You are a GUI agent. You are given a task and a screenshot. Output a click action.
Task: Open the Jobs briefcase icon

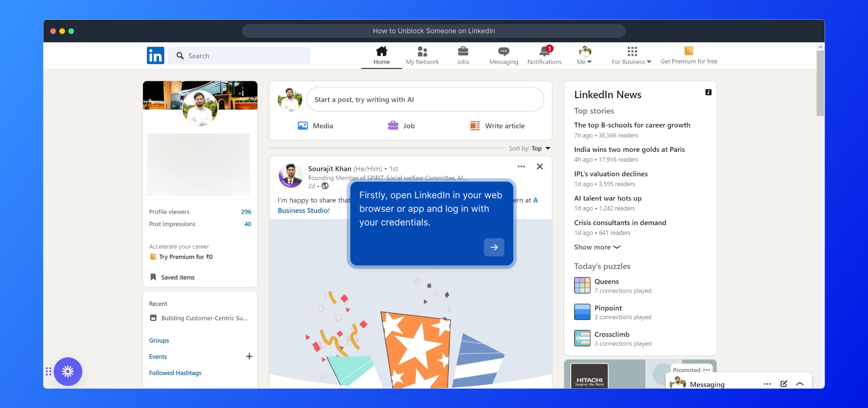[463, 51]
